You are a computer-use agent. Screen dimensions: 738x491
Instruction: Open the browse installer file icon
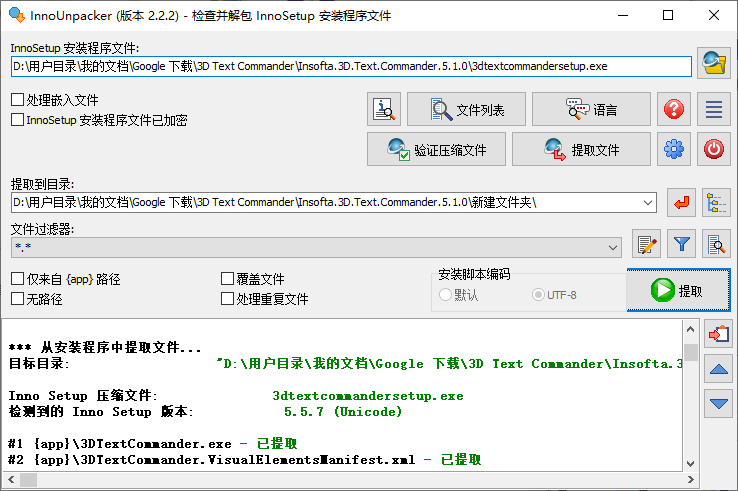coord(714,63)
